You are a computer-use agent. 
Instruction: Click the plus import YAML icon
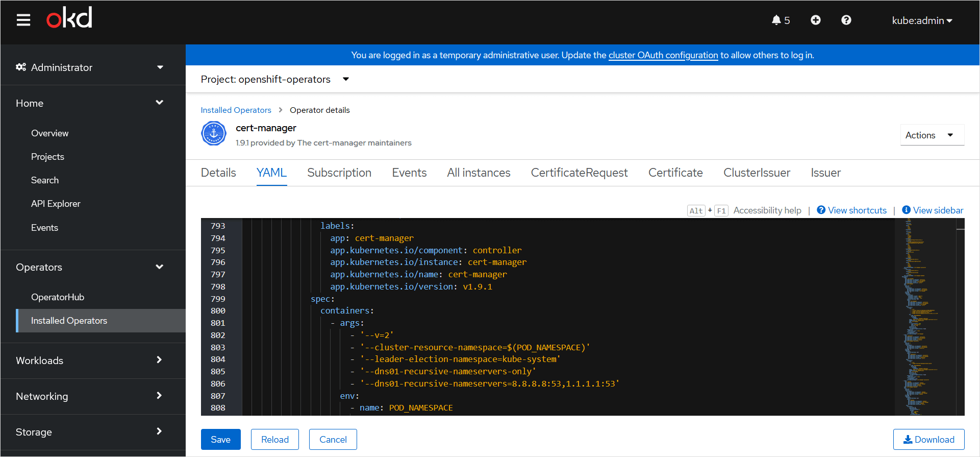[x=816, y=20]
